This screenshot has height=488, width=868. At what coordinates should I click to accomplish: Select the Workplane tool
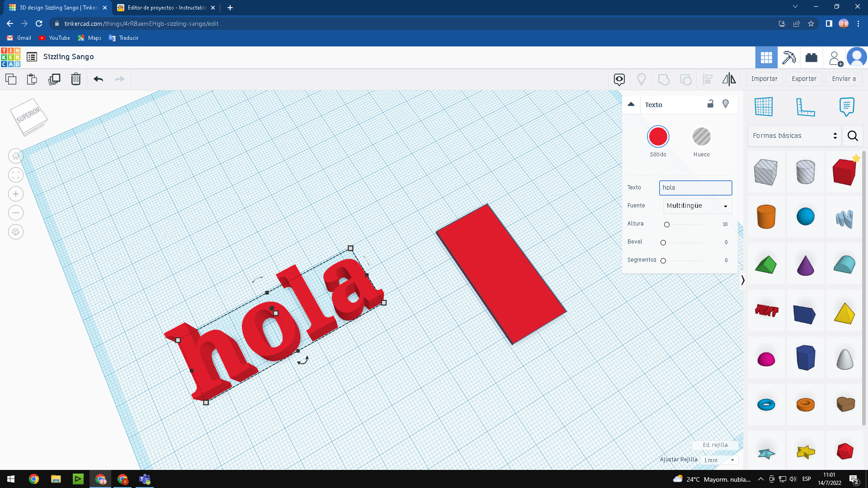pos(764,107)
